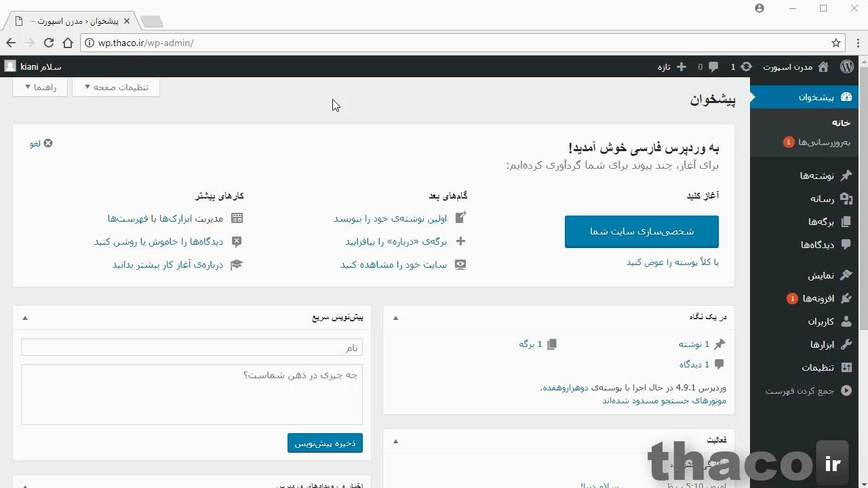The height and width of the screenshot is (488, 868).
Task: Open the رسانه sidebar menu
Action: click(x=805, y=199)
